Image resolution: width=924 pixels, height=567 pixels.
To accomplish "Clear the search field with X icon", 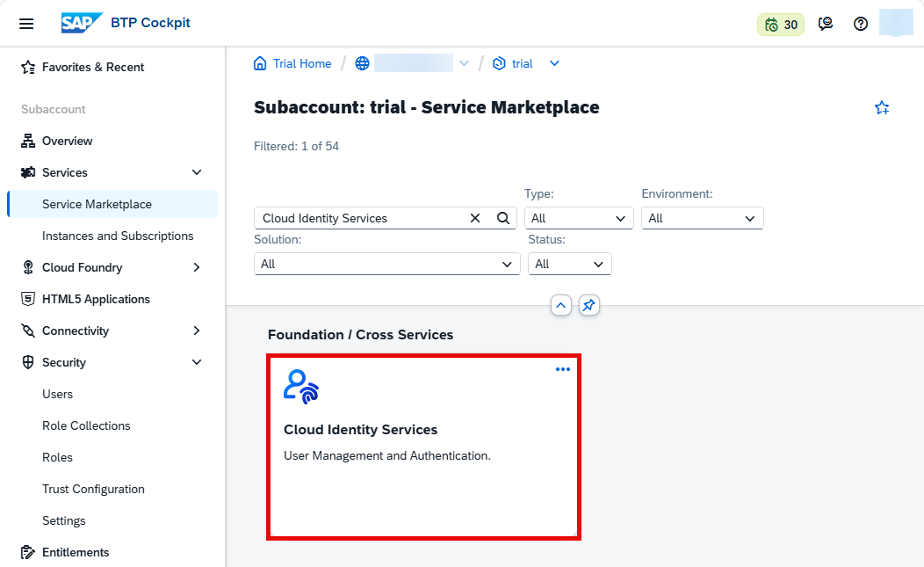I will [x=475, y=218].
